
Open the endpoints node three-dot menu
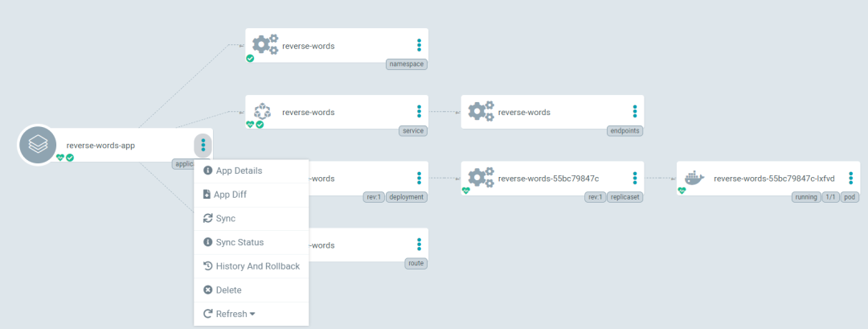click(635, 112)
